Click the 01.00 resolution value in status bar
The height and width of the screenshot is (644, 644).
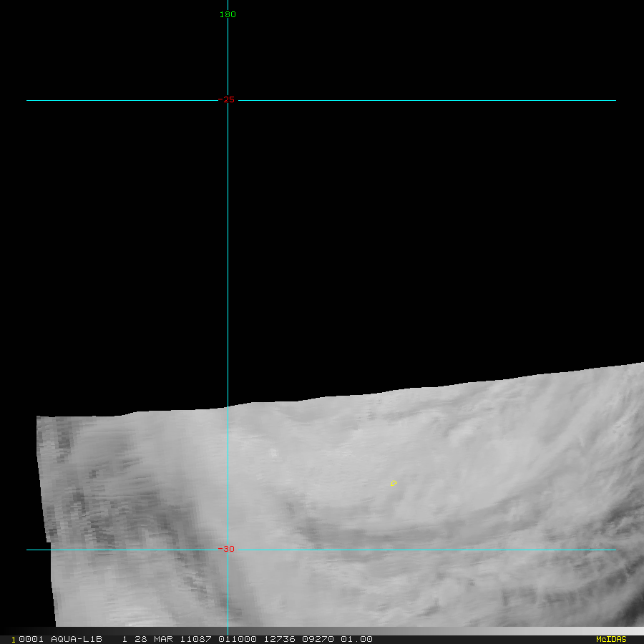356,639
